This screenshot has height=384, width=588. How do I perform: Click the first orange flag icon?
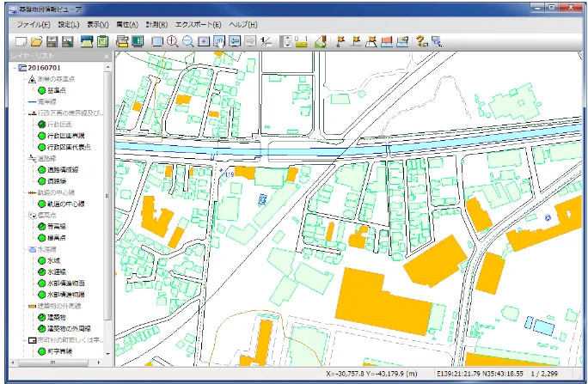[340, 41]
